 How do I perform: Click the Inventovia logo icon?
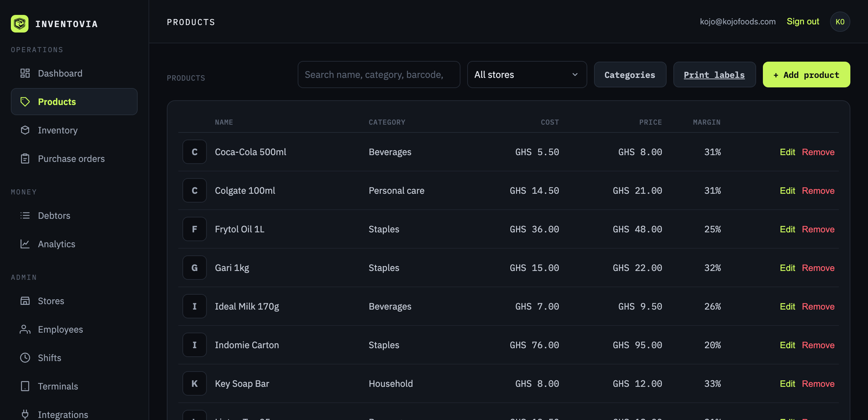(20, 24)
